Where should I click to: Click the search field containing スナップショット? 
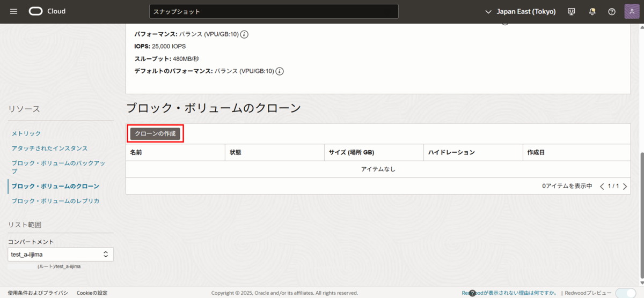point(274,11)
